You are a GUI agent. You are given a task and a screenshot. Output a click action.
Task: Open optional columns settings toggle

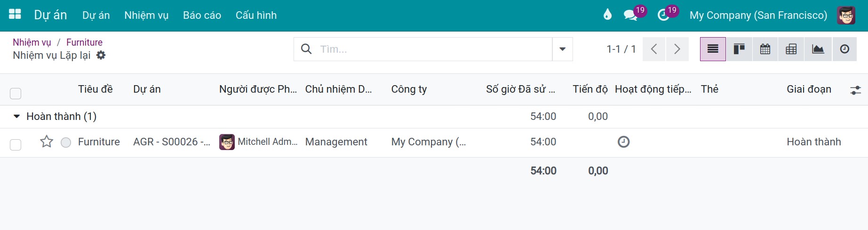(x=855, y=90)
